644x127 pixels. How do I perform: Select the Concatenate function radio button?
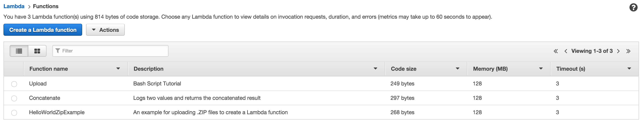pyautogui.click(x=14, y=98)
